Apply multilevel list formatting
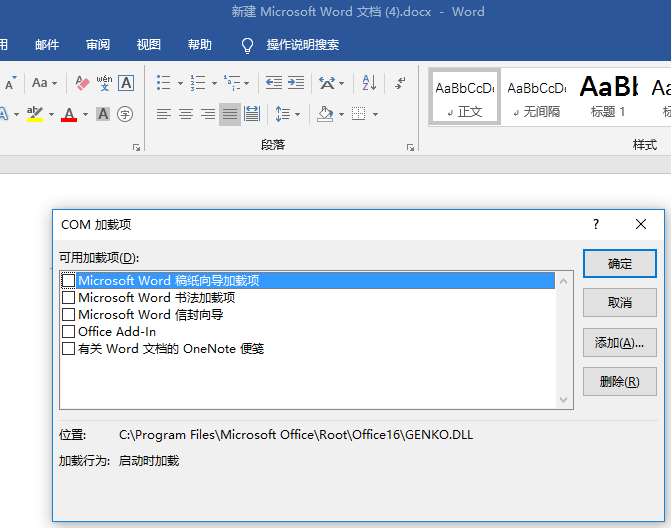Image resolution: width=671 pixels, height=528 pixels. point(232,83)
